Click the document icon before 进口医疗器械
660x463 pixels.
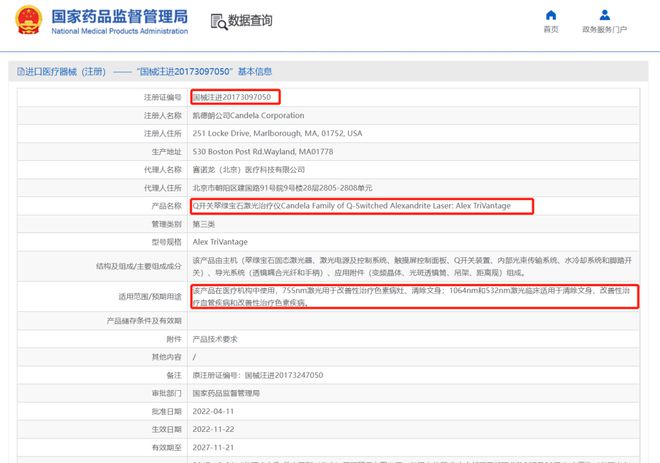(21, 72)
